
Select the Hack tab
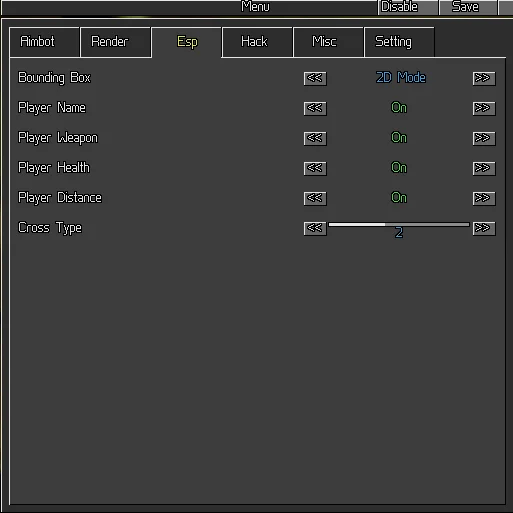258,42
